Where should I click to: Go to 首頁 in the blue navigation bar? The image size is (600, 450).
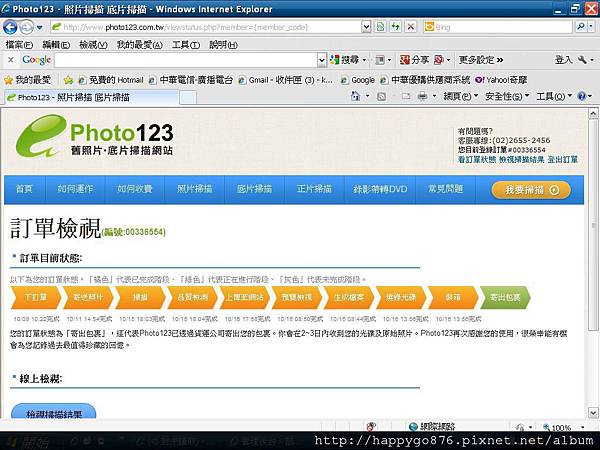(x=24, y=189)
